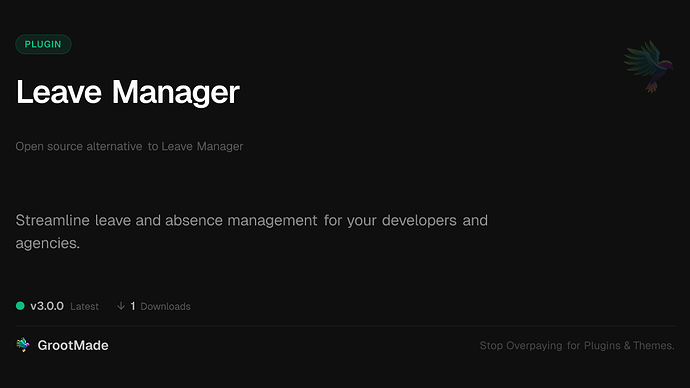Screen dimensions: 690x388
Task: Click the download count 1
Action: [133, 306]
